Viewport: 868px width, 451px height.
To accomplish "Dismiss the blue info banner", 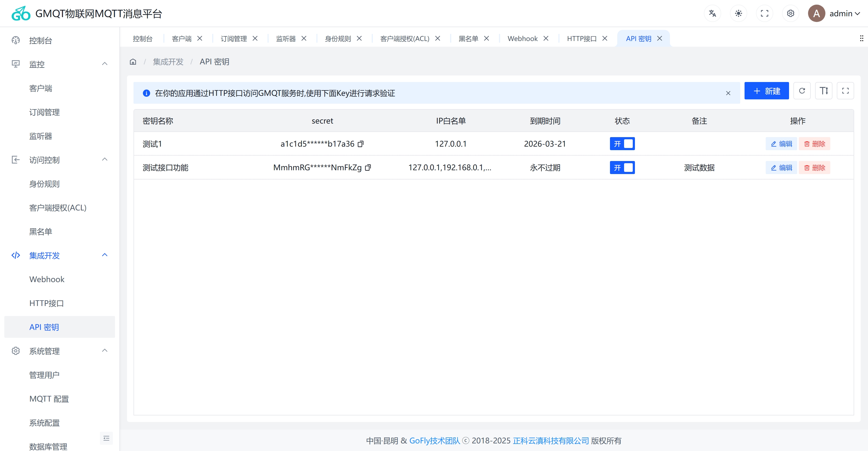I will (x=728, y=93).
